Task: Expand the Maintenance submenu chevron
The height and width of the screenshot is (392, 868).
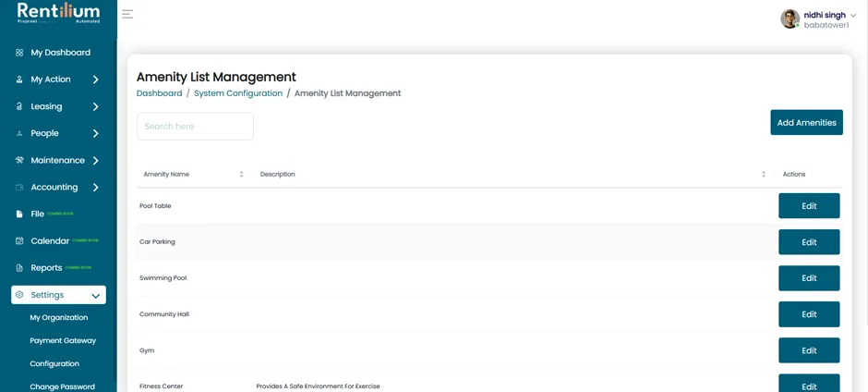Action: (96, 161)
